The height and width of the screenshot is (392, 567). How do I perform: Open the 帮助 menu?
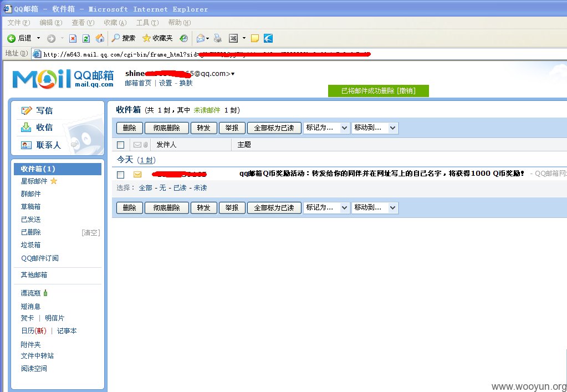pos(180,22)
